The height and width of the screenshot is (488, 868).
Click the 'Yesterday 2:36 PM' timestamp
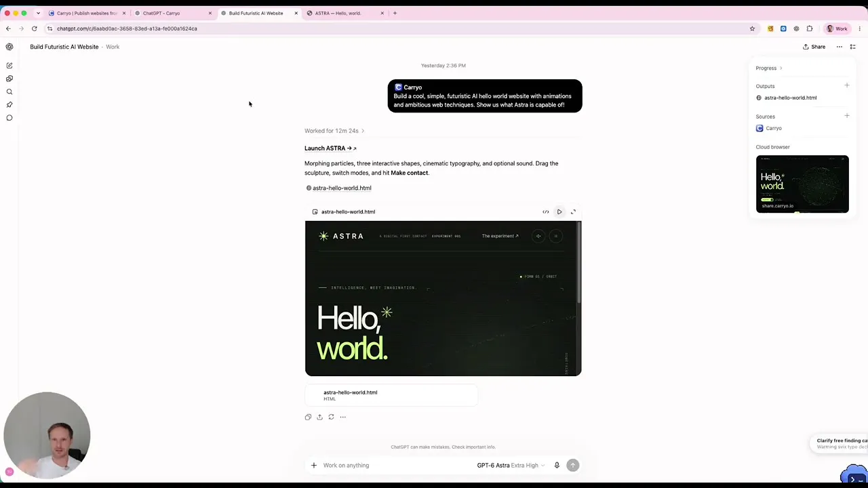click(443, 66)
